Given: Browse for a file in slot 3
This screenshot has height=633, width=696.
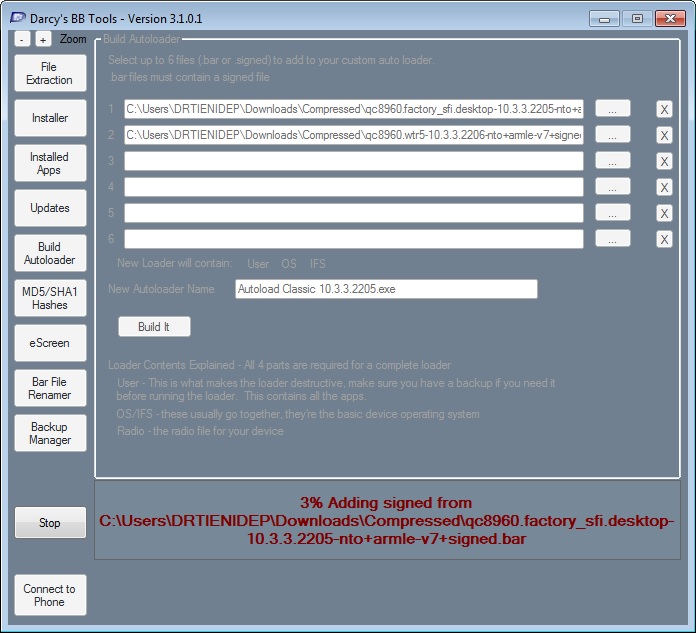Looking at the screenshot, I should point(612,160).
